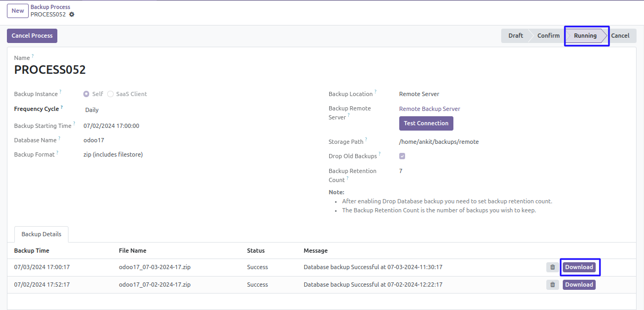Click the gear icon next to PROCESS052
This screenshot has height=310, width=644.
tap(72, 14)
